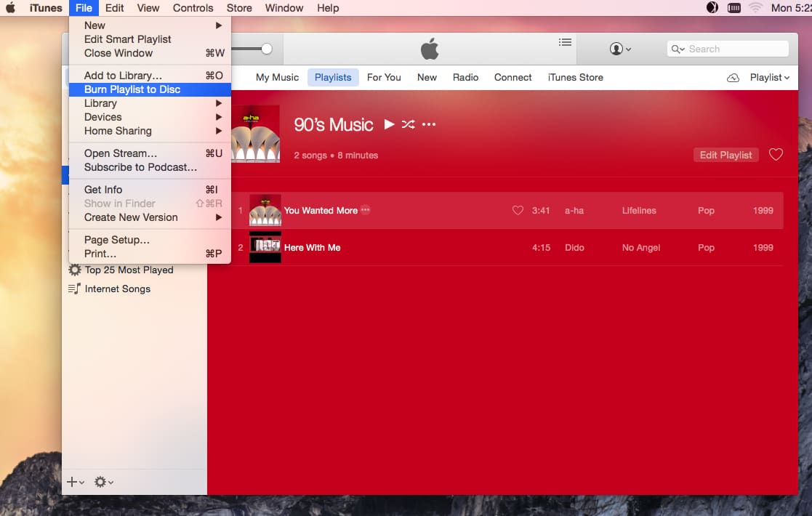This screenshot has height=516, width=812.
Task: Open the Up Next list icon in toolbar
Action: (x=565, y=42)
